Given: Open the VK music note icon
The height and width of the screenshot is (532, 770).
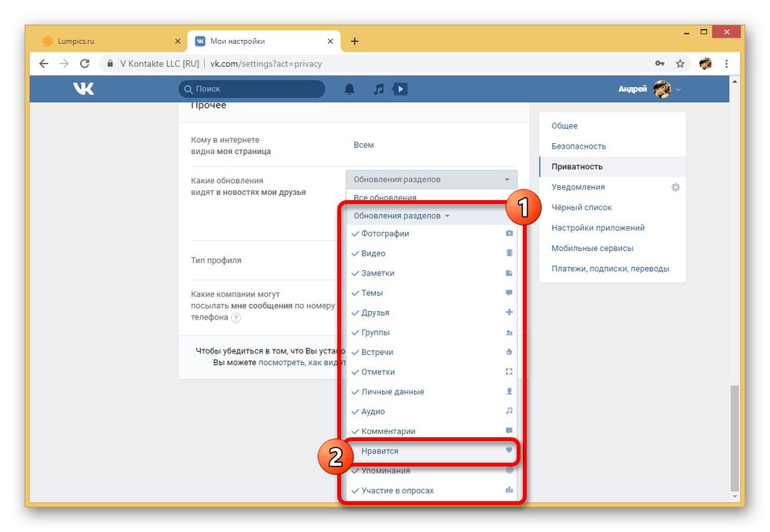Looking at the screenshot, I should (378, 89).
